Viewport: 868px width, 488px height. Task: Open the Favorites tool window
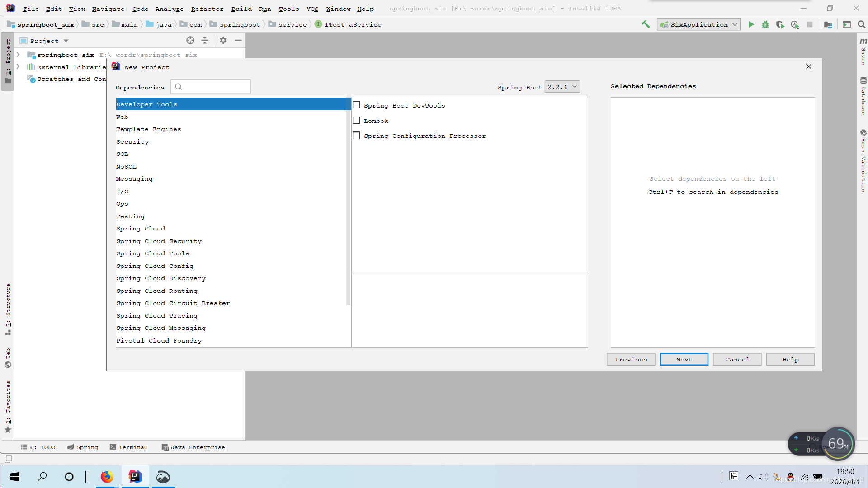click(8, 406)
